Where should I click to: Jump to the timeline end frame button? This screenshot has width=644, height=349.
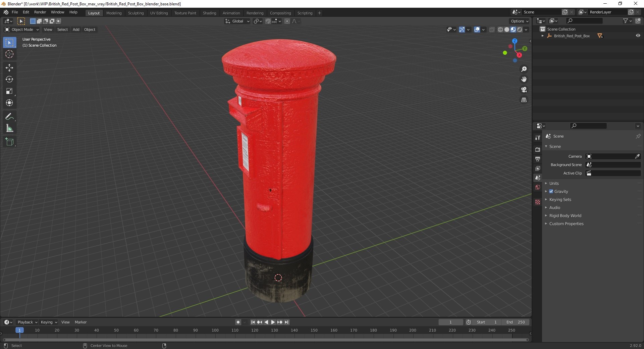click(287, 322)
